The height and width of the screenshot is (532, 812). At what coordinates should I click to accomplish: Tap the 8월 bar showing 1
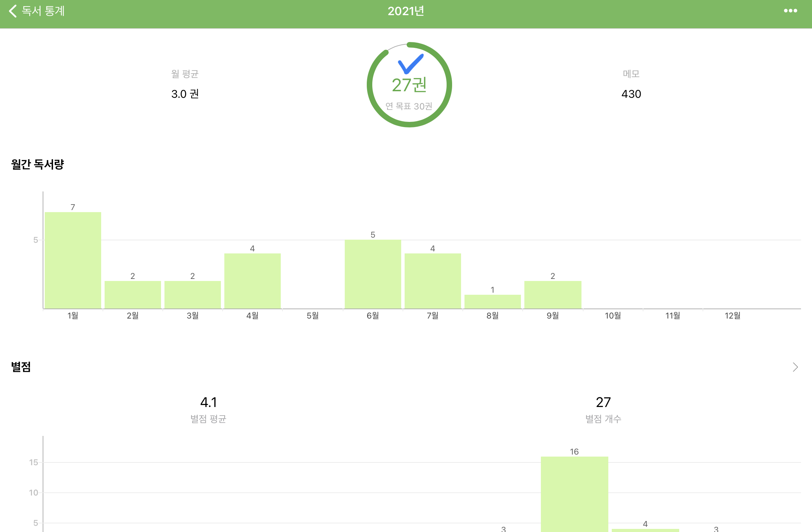click(492, 302)
